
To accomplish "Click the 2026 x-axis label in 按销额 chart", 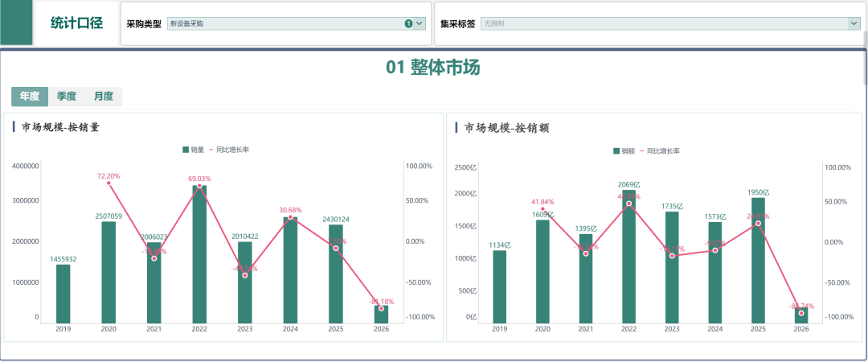I will (x=801, y=329).
